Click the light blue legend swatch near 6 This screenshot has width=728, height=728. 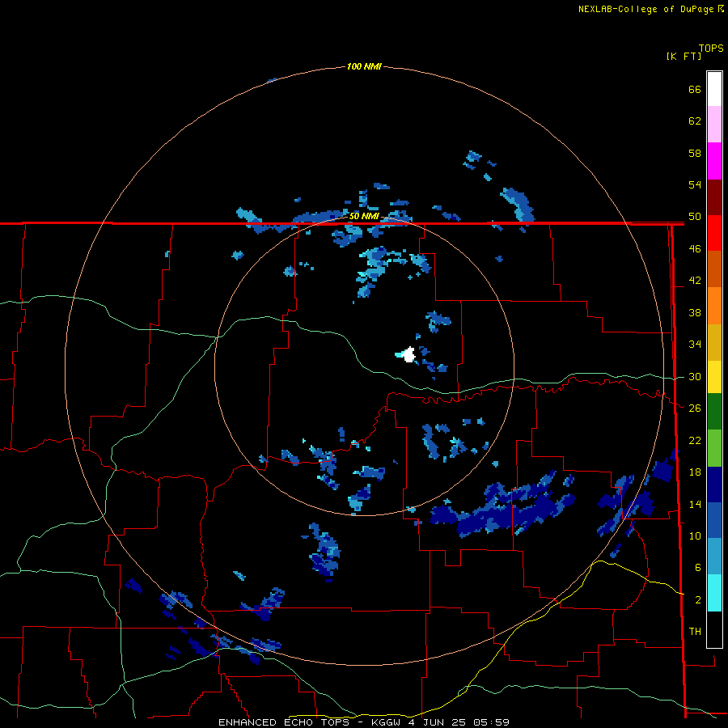714,557
